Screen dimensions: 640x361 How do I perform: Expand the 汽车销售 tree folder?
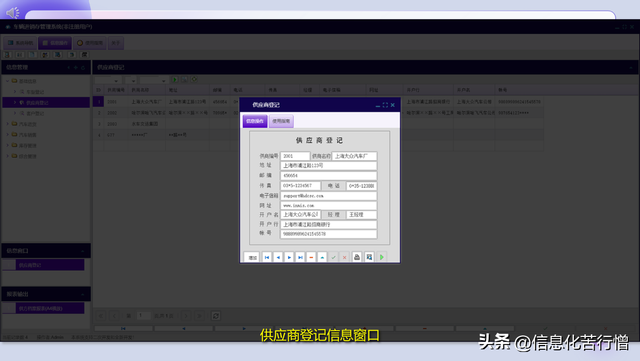pos(7,134)
